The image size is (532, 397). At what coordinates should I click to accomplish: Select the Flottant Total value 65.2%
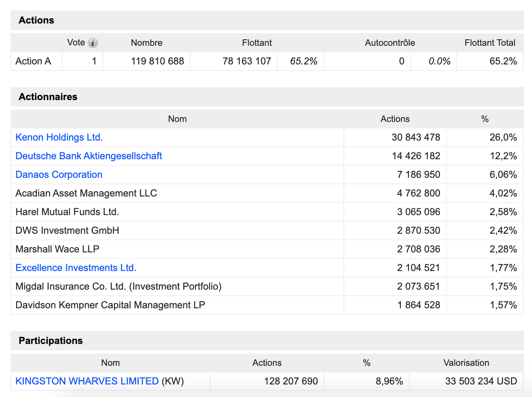coord(503,61)
